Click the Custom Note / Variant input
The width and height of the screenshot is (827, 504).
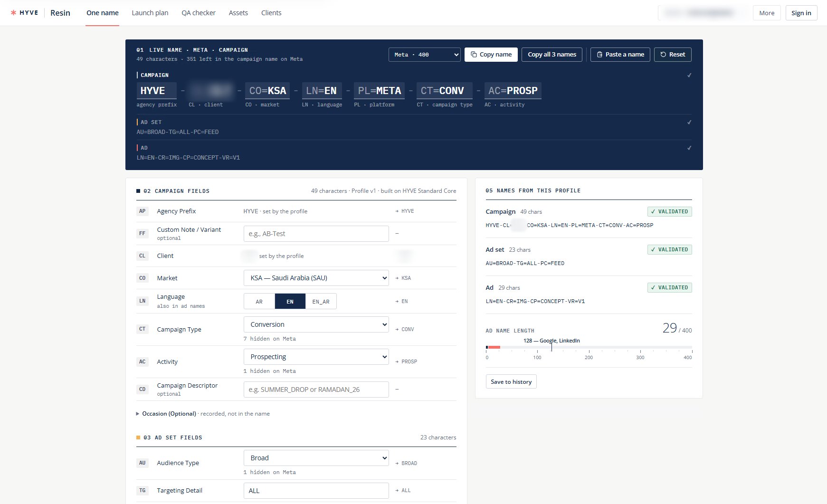(316, 234)
